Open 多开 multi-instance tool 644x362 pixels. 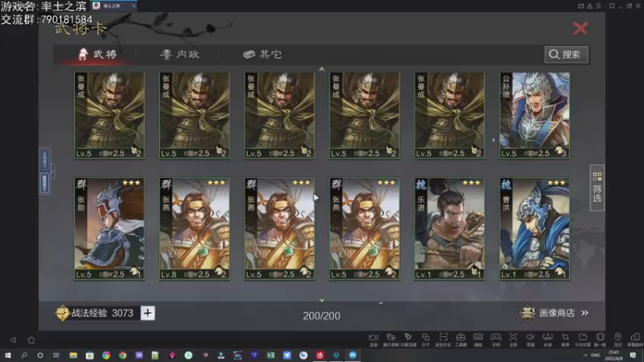coord(426,339)
